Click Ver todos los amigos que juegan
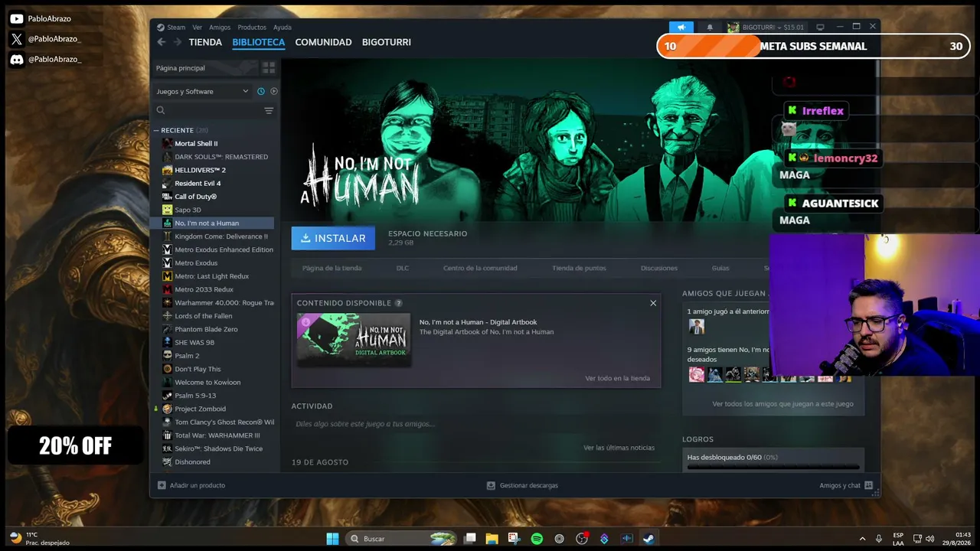The width and height of the screenshot is (980, 551). [782, 404]
